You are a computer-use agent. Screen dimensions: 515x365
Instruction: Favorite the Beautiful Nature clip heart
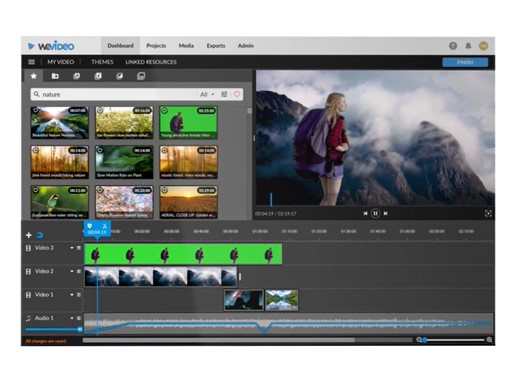[35, 111]
